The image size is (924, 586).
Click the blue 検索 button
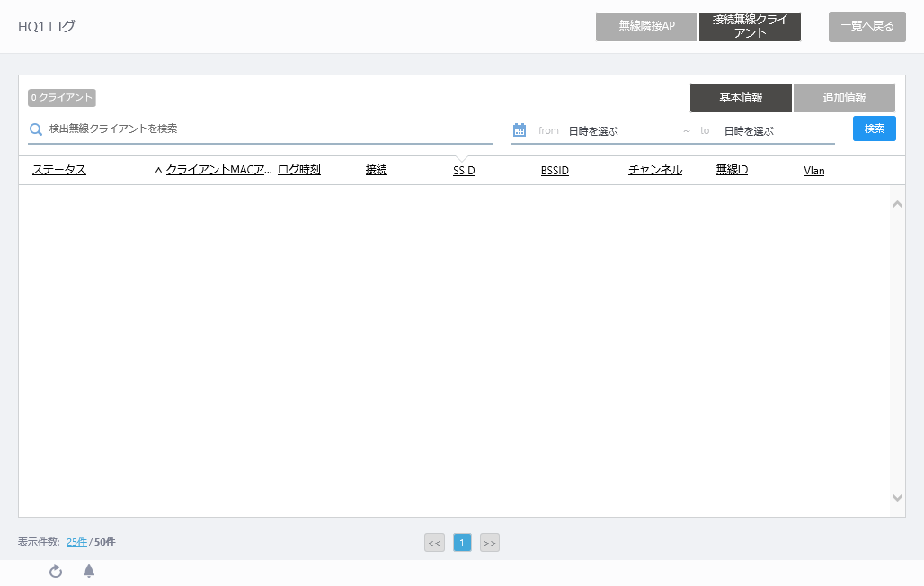click(875, 129)
